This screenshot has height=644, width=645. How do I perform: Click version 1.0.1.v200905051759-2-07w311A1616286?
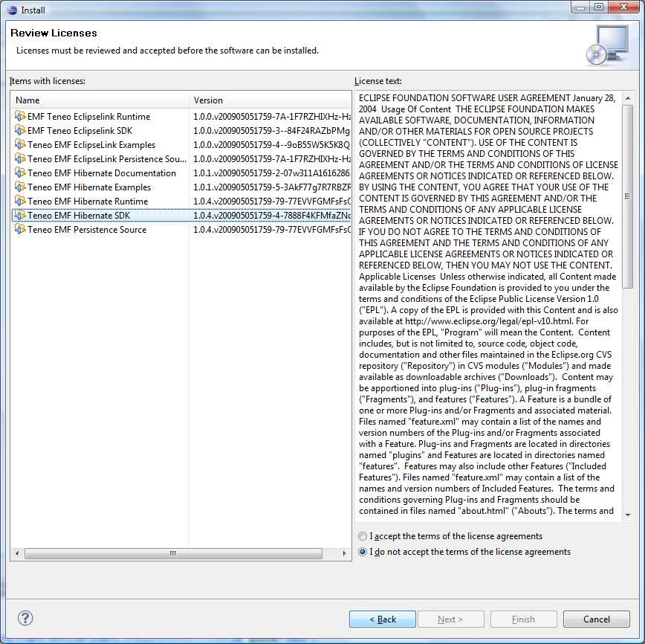coord(271,173)
